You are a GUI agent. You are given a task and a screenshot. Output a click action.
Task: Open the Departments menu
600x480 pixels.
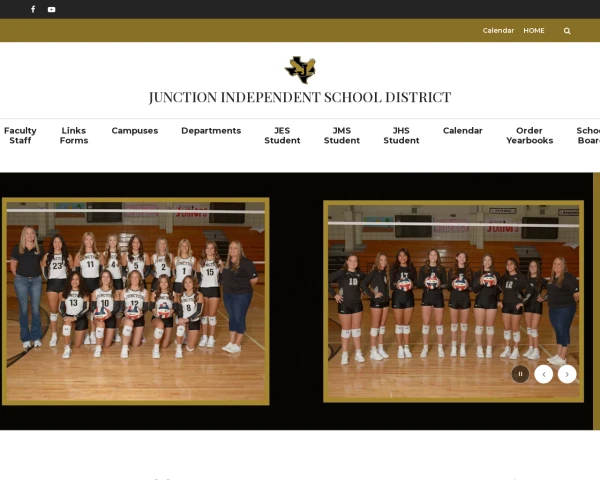click(211, 131)
